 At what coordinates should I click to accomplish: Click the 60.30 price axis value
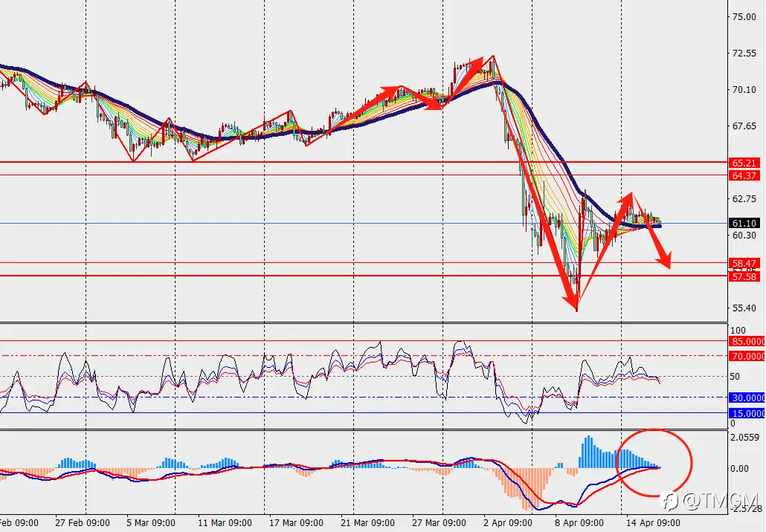tap(744, 236)
